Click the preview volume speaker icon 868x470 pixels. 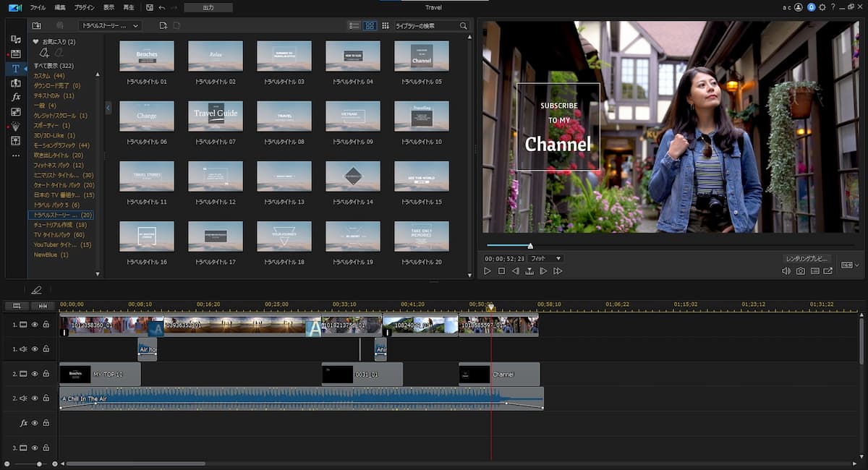coord(786,271)
